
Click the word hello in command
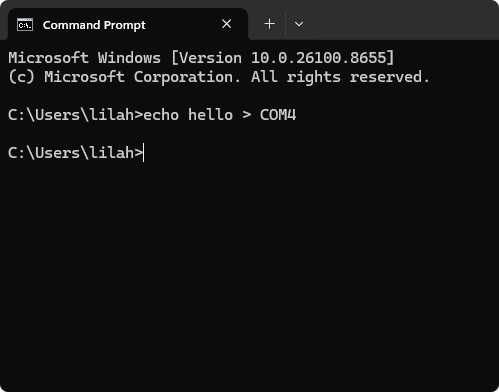pyautogui.click(x=210, y=115)
